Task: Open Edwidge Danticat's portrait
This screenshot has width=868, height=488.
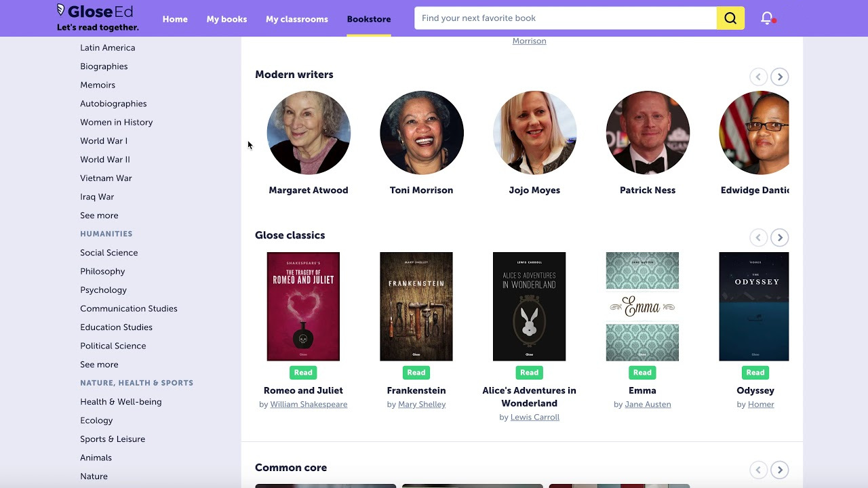Action: pyautogui.click(x=754, y=133)
